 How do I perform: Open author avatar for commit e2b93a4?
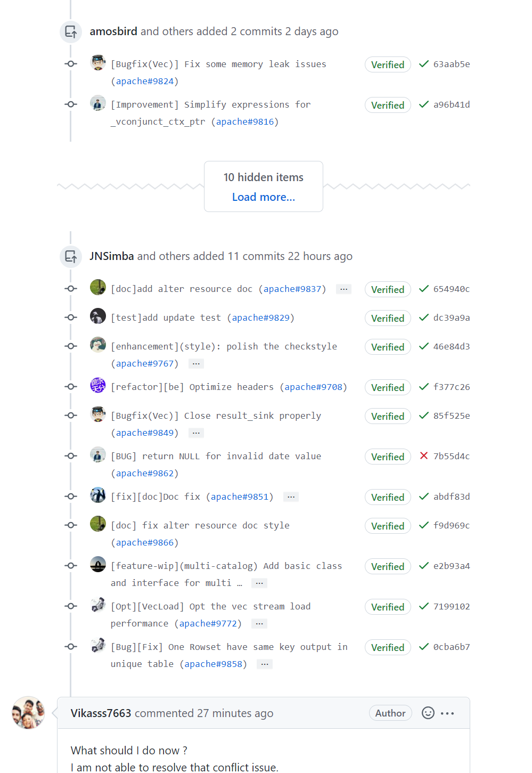(x=98, y=564)
